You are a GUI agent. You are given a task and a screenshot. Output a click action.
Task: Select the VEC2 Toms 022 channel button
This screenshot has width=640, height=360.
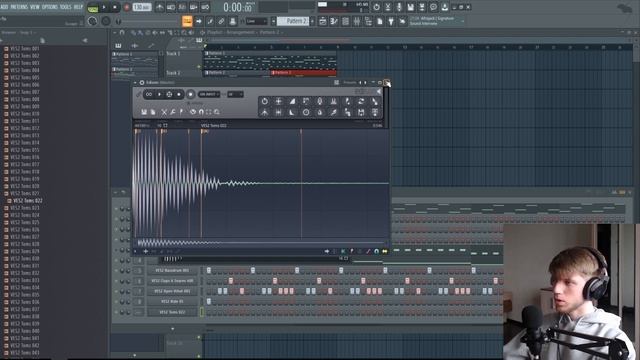point(172,312)
